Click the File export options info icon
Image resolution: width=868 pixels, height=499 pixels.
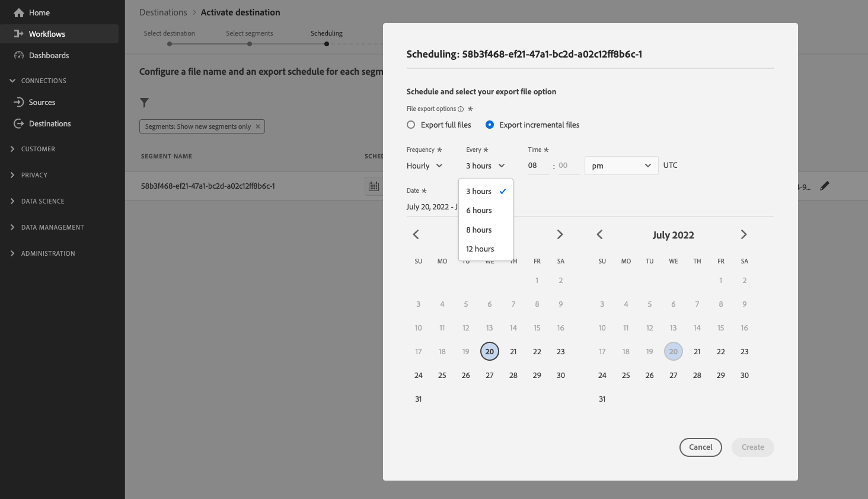pos(461,109)
